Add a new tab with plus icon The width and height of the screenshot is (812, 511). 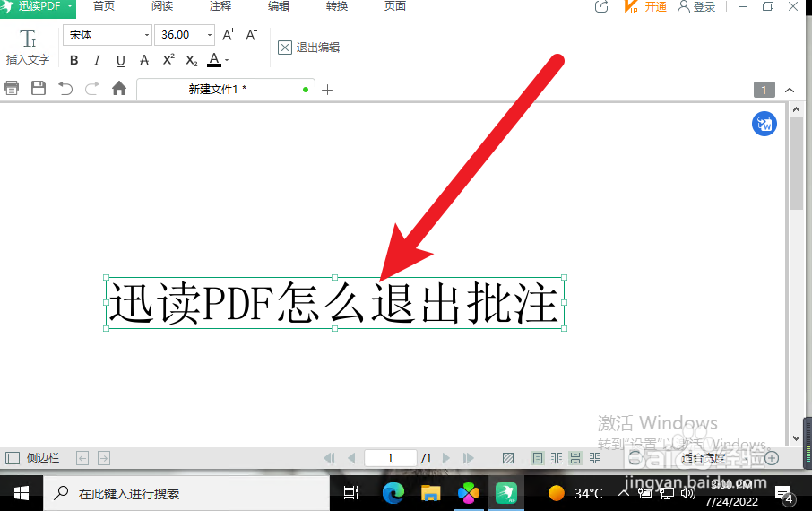[x=327, y=91]
